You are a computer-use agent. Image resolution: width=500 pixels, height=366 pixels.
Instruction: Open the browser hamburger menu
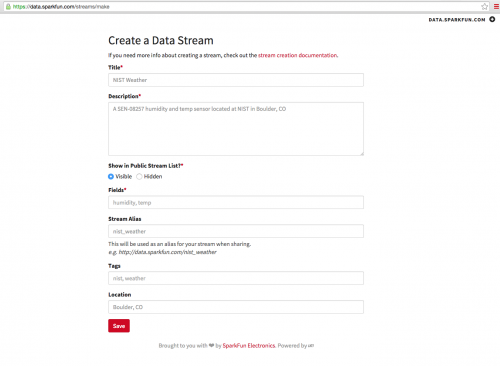point(496,7)
